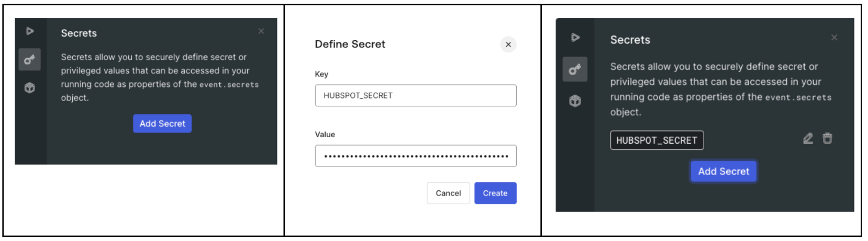Click the HUBSPOT_SECRET tag in the secrets list
The image size is (868, 241).
coord(656,140)
